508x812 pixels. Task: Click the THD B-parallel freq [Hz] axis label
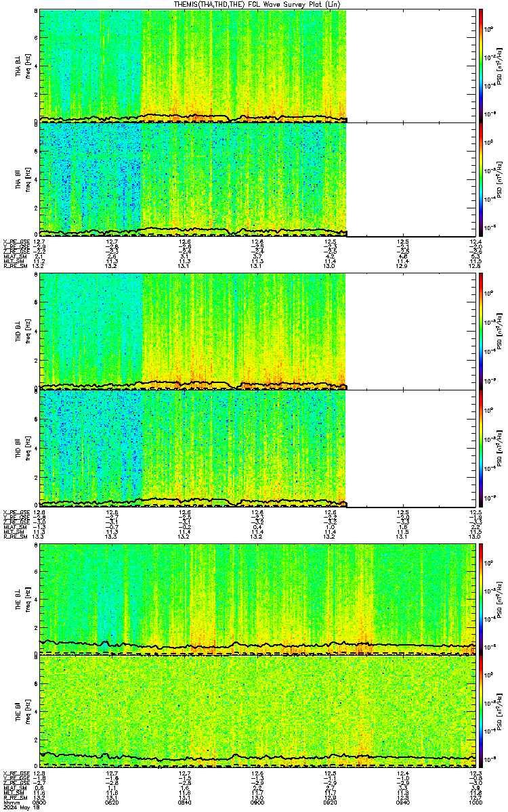tap(27, 447)
